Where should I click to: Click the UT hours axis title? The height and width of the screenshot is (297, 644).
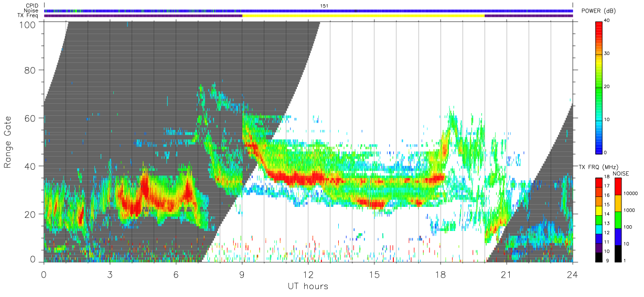point(308,286)
